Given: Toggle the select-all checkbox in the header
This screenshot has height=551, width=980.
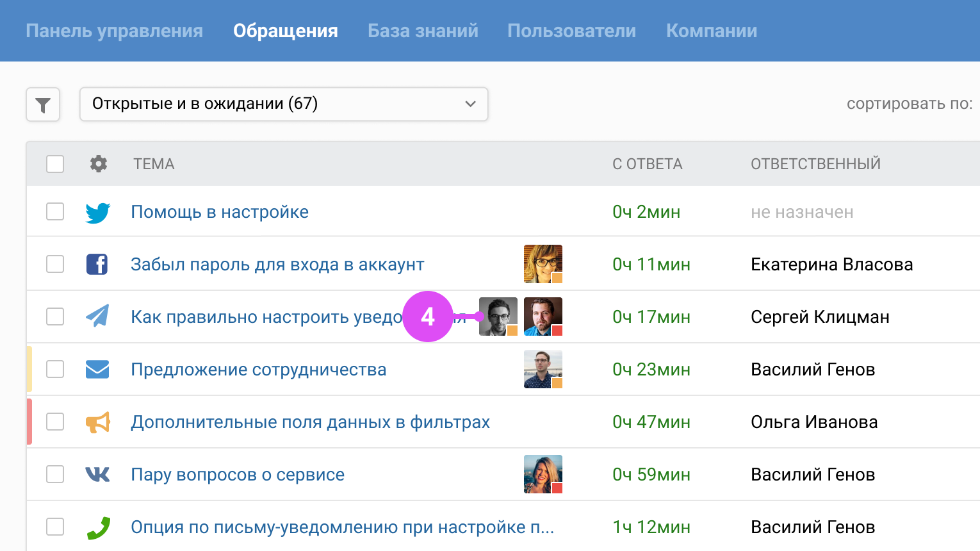Looking at the screenshot, I should (55, 164).
